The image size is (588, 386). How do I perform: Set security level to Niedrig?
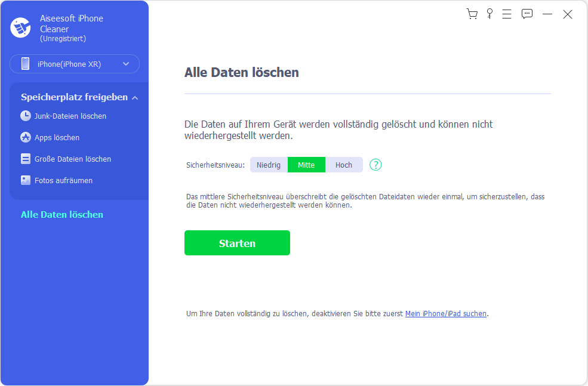(x=269, y=165)
